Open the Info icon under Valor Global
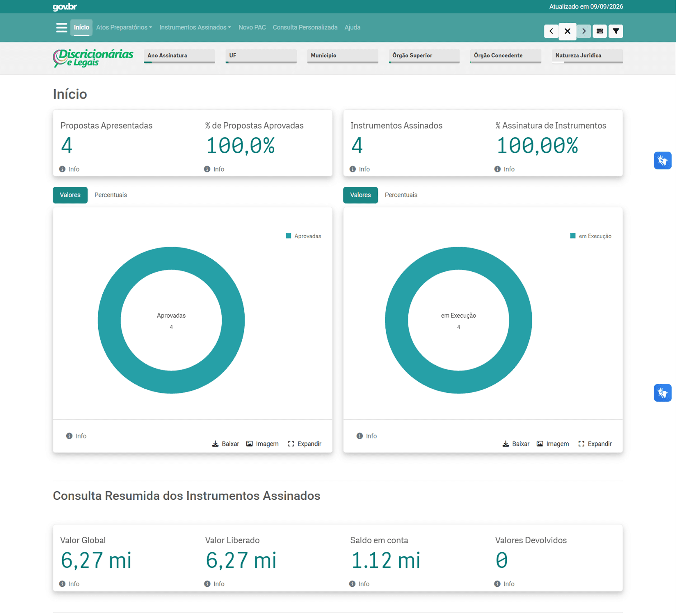Screen dimensions: 676x616 (x=62, y=584)
